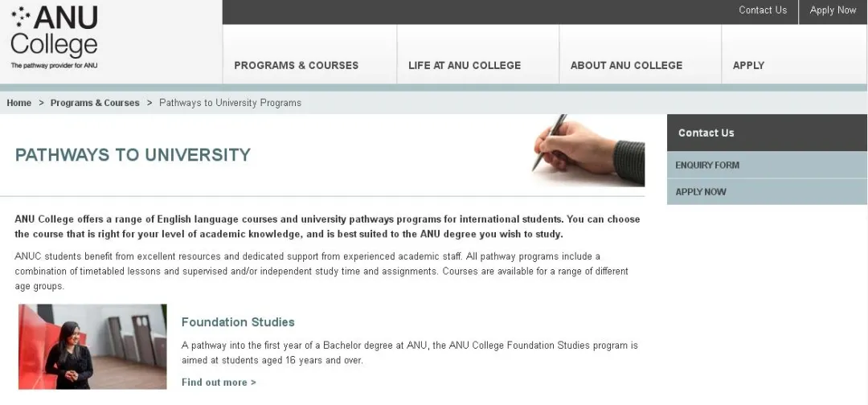
Task: Open the Foundation Studies student photo
Action: point(92,346)
